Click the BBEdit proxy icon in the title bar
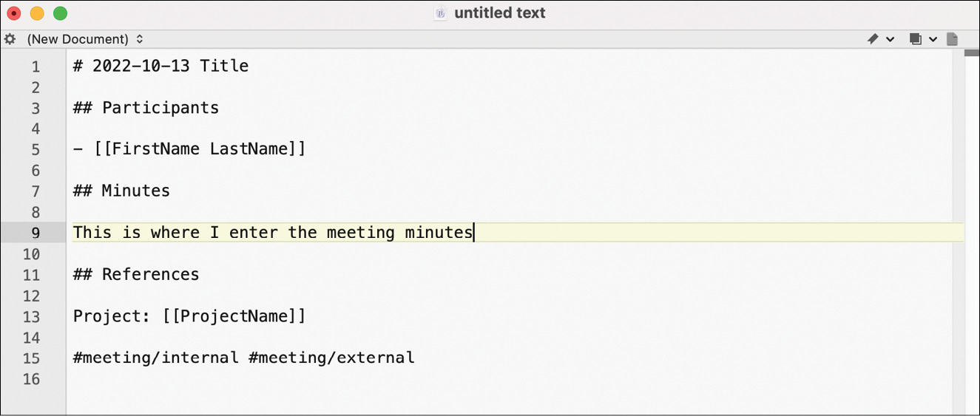Viewport: 980px width, 416px height. tap(441, 13)
